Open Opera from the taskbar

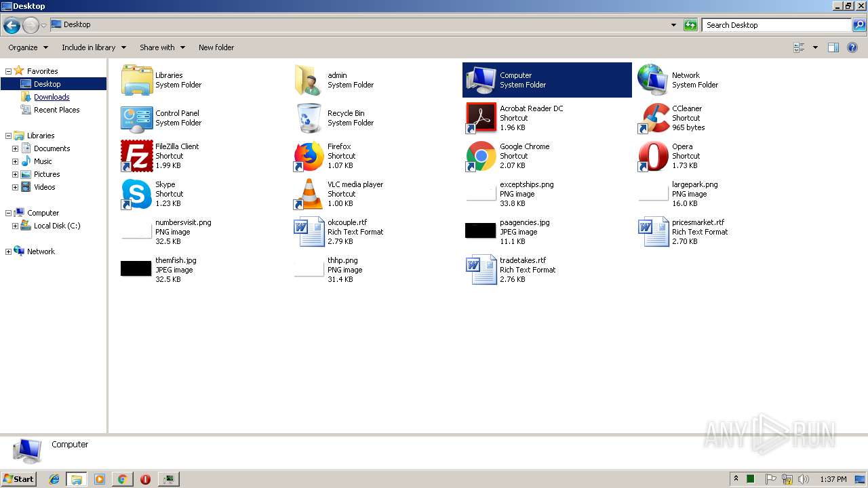coord(145,479)
